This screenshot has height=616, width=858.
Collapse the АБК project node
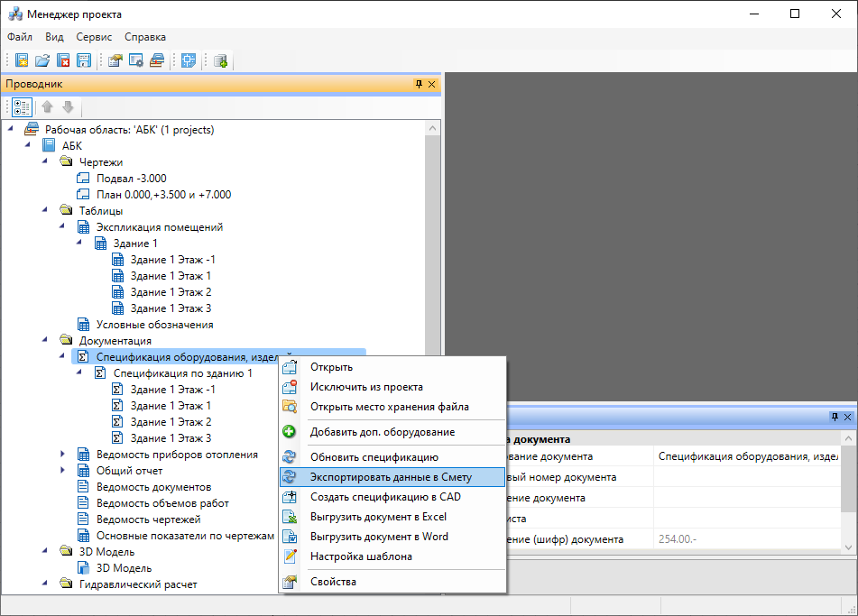pyautogui.click(x=27, y=145)
